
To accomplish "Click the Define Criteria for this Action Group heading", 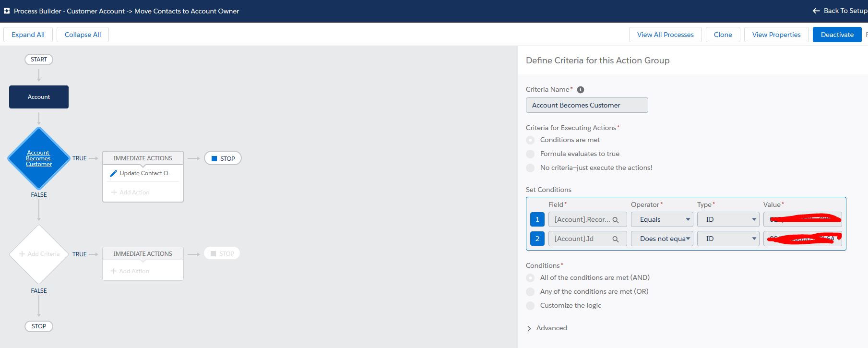I will coord(598,60).
